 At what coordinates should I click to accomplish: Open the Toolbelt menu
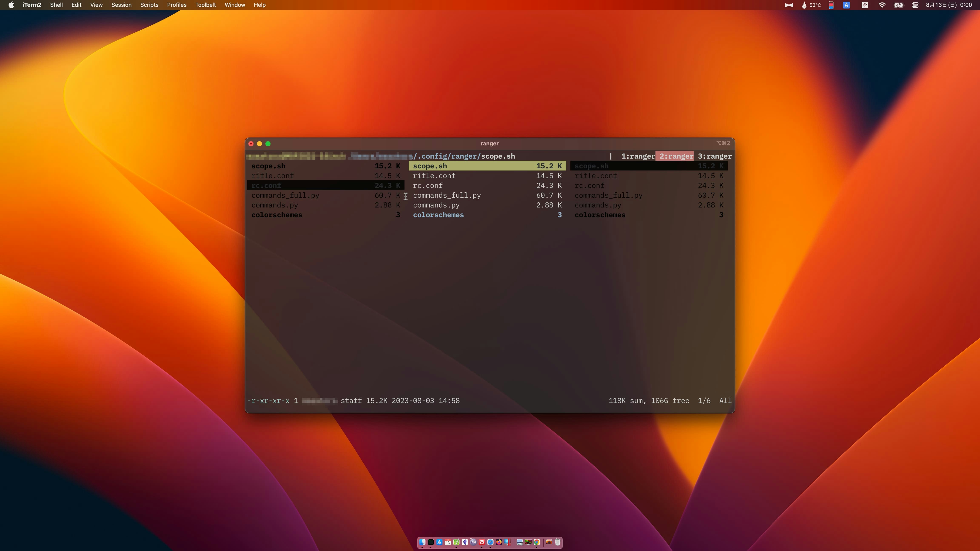point(205,5)
